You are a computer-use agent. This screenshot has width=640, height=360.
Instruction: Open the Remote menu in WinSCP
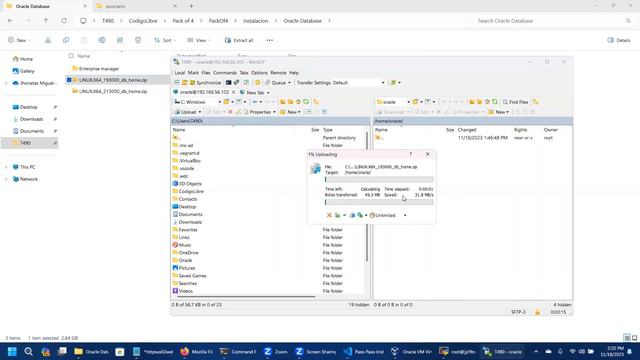click(x=278, y=73)
